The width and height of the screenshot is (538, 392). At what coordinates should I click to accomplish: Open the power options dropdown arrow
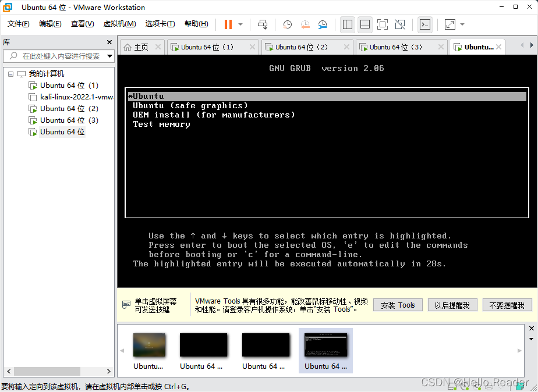[x=240, y=24]
